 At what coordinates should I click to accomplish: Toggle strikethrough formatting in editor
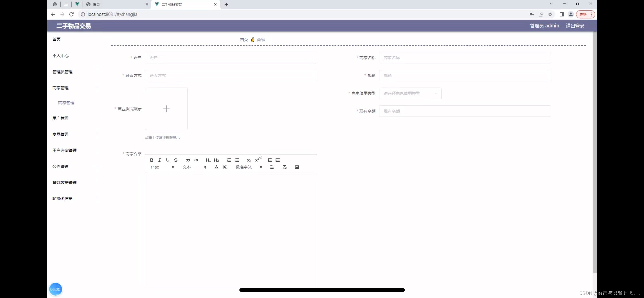(x=176, y=160)
